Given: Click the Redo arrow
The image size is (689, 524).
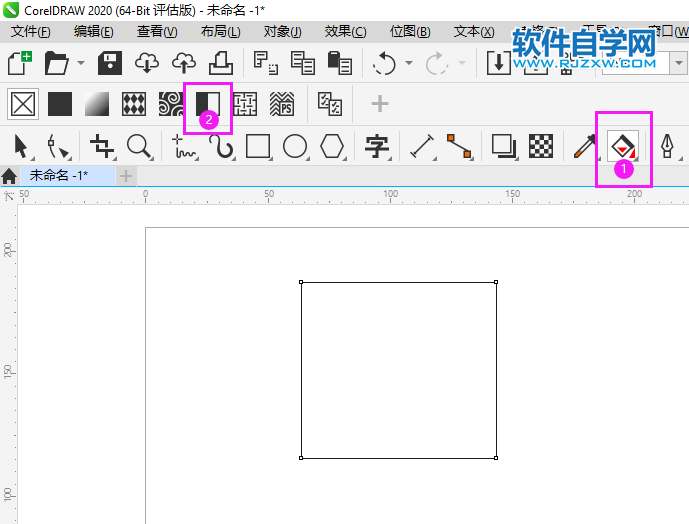Looking at the screenshot, I should [436, 63].
